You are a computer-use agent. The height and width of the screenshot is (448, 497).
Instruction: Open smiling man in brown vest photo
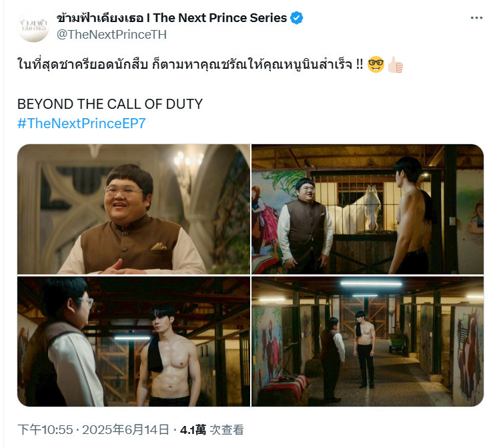click(133, 209)
